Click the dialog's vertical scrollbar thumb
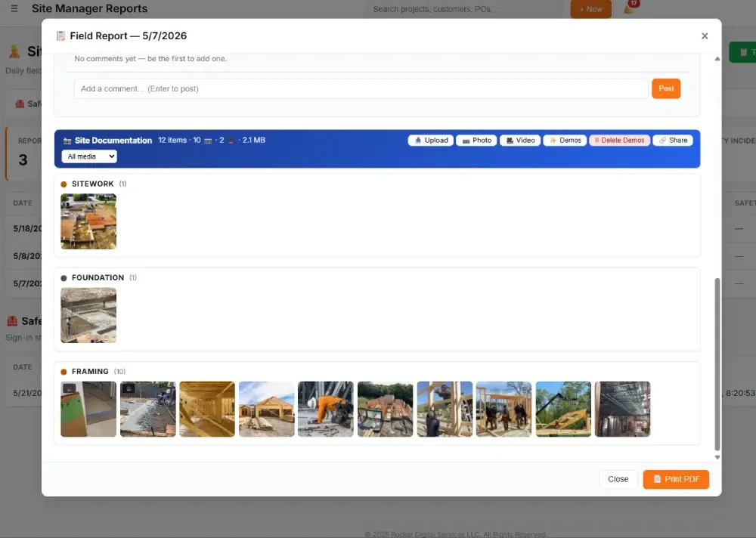 (x=717, y=364)
